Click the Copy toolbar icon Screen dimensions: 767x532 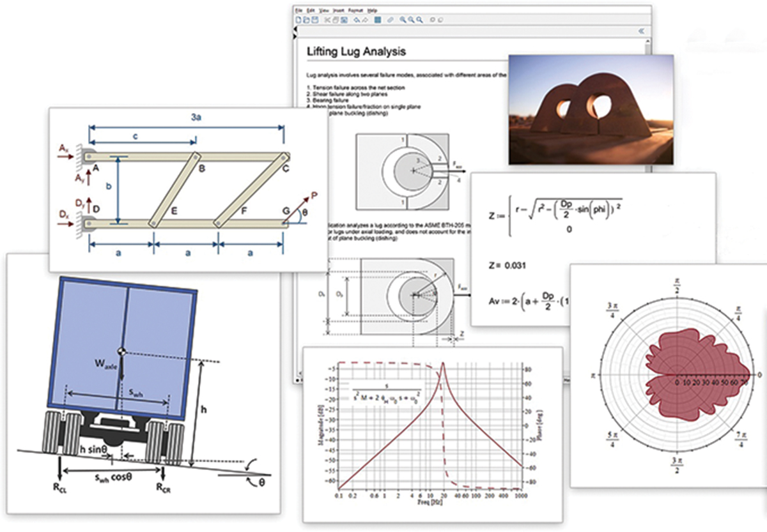coord(336,20)
